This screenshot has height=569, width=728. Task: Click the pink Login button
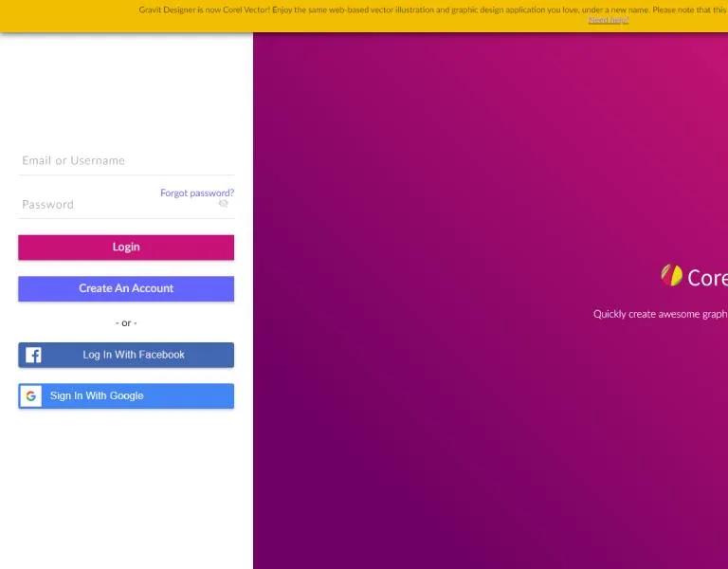pos(126,248)
